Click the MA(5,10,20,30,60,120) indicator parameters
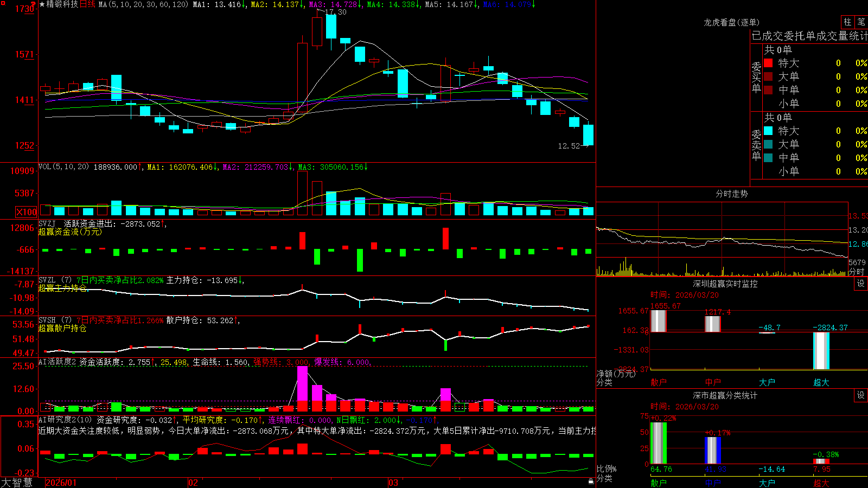Screen dimensions: 868x488 coord(143,4)
